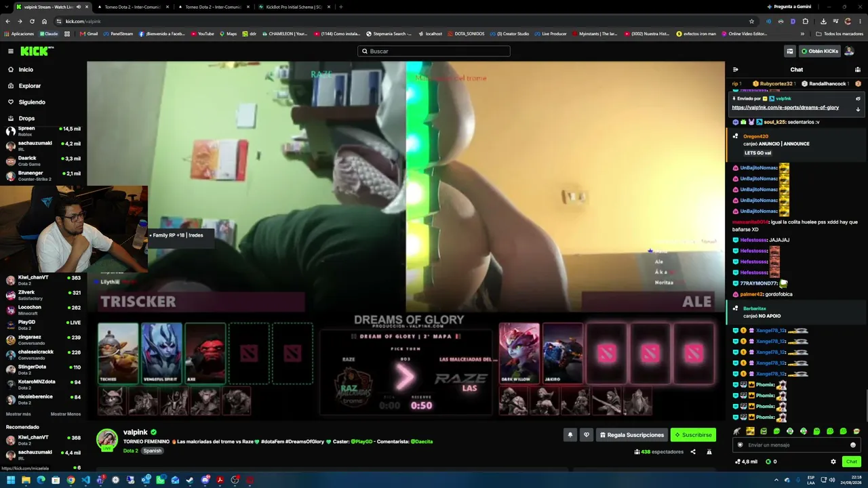Click the share stream icon
868x488 pixels.
click(x=693, y=452)
